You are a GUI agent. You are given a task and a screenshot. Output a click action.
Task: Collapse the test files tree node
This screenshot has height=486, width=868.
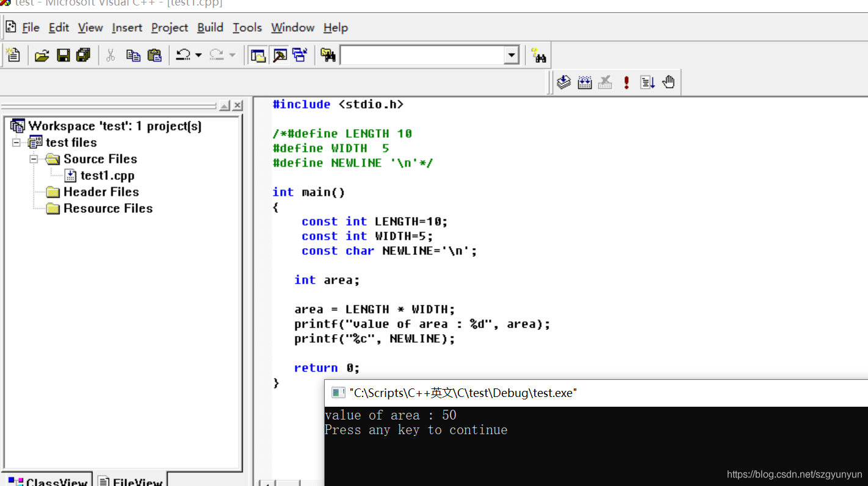(x=16, y=143)
